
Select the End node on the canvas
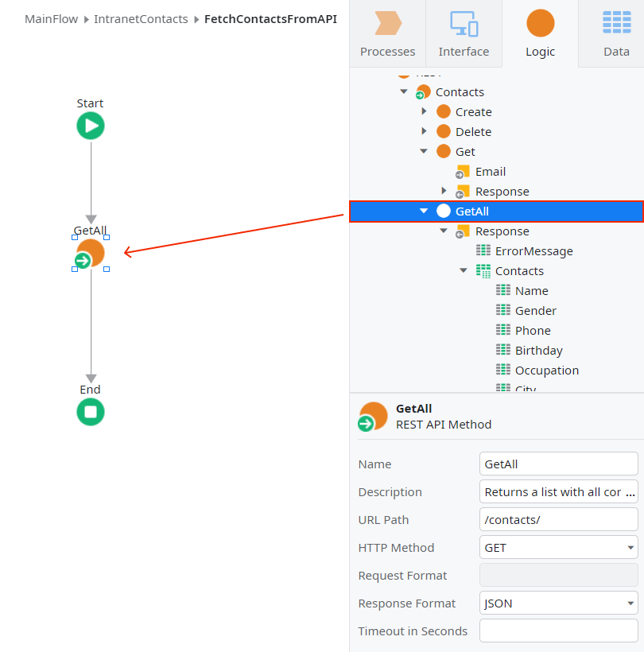click(x=90, y=411)
